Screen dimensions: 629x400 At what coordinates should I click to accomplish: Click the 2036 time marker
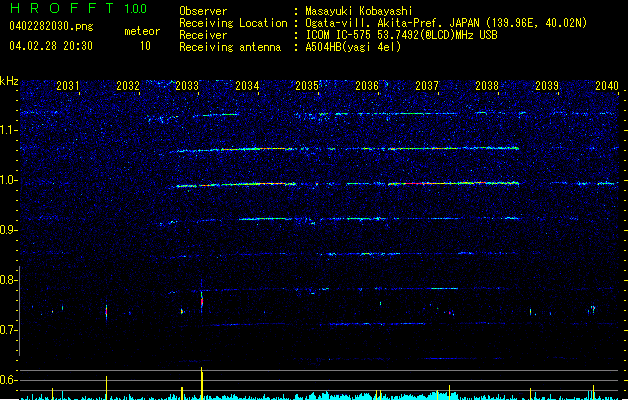pyautogui.click(x=367, y=86)
